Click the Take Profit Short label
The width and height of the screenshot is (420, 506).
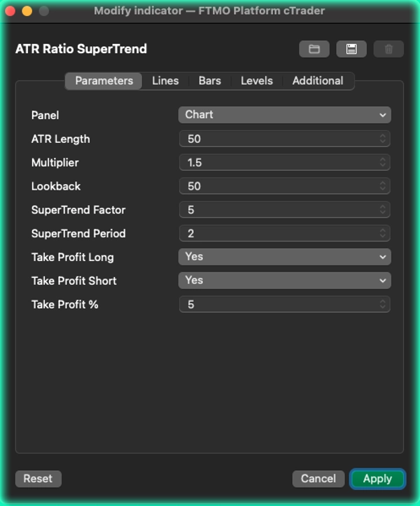(74, 281)
